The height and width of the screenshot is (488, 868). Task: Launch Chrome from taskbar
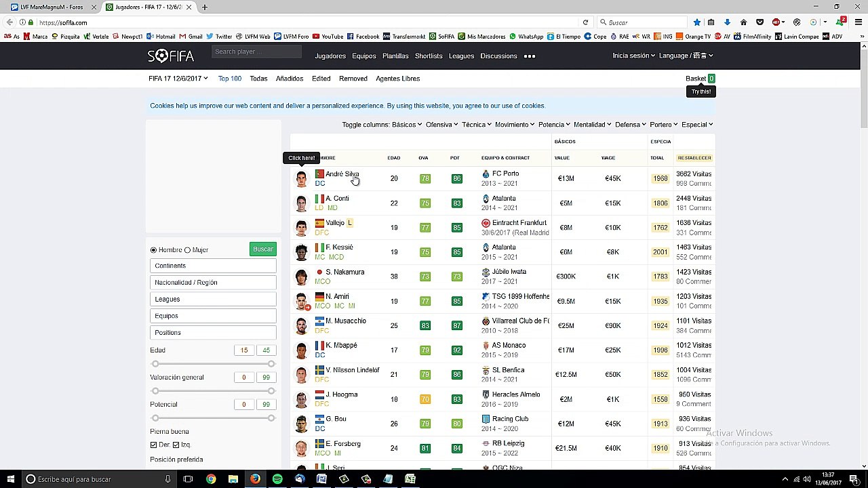[x=211, y=479]
